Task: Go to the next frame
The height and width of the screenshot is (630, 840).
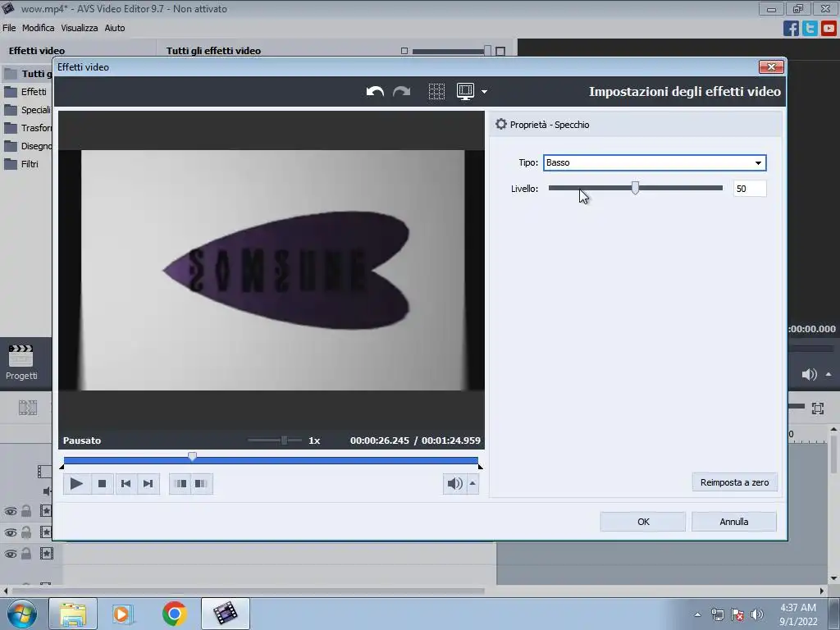Action: coord(148,484)
